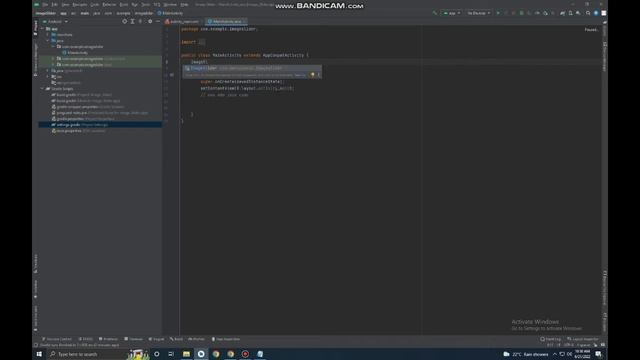This screenshot has width=640, height=360.
Task: Click Sync Project with Gradle Files icon
Action: [562, 13]
